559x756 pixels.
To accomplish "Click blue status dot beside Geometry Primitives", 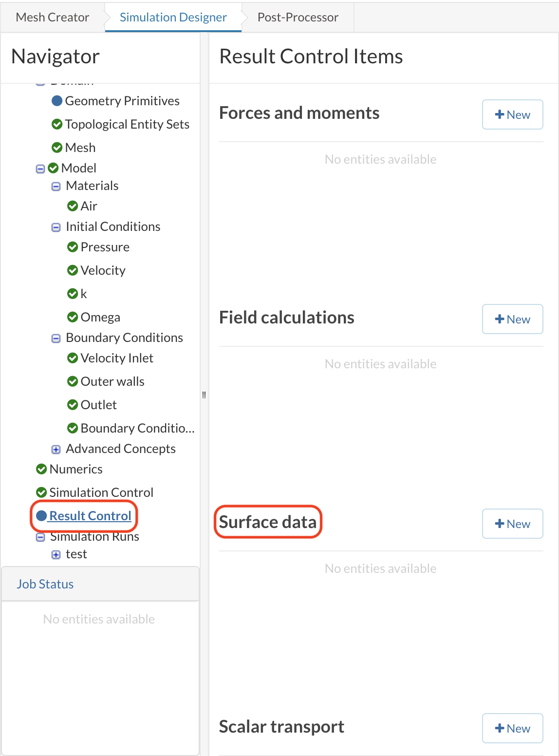I will [57, 101].
